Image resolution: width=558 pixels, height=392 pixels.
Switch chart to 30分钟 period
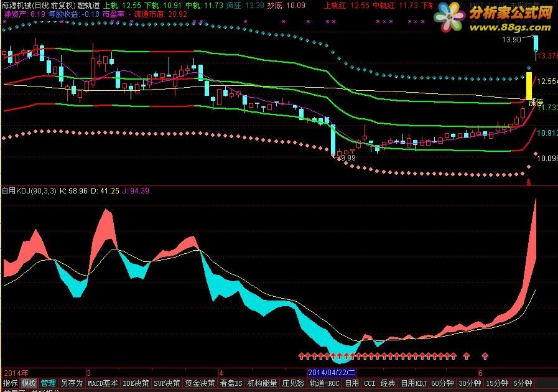(470, 383)
